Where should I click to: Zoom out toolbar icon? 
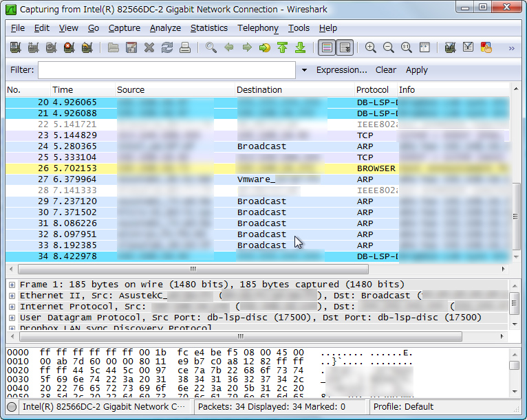[389, 47]
